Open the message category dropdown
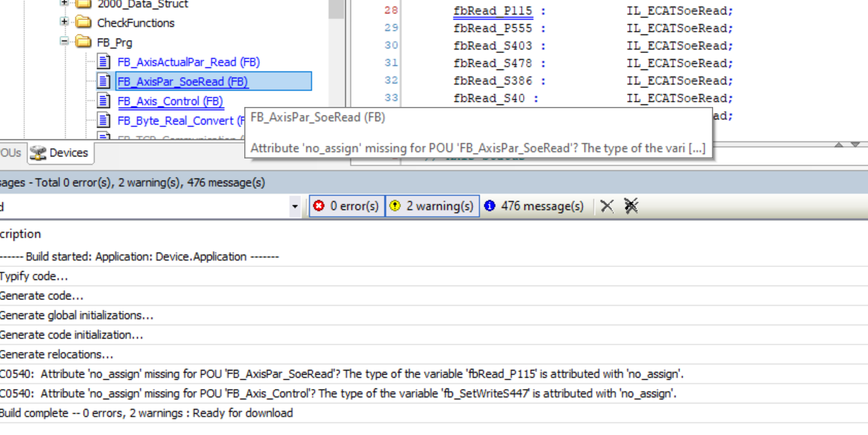Viewport: 868px width, 435px height. pyautogui.click(x=295, y=206)
